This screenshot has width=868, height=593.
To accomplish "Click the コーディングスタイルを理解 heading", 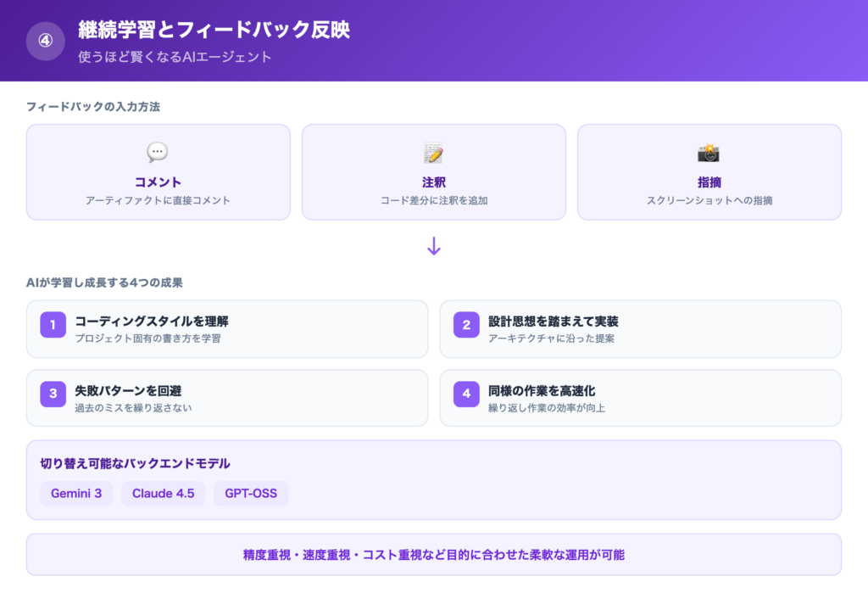I will (152, 322).
